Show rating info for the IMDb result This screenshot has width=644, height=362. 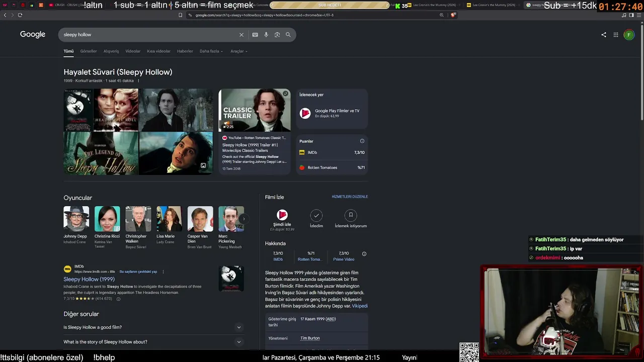coord(118,299)
